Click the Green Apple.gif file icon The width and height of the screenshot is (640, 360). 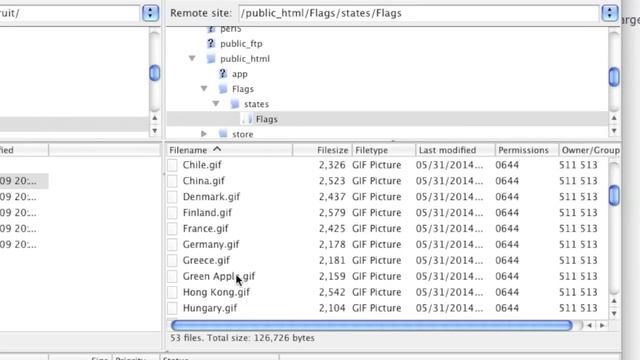(x=172, y=276)
